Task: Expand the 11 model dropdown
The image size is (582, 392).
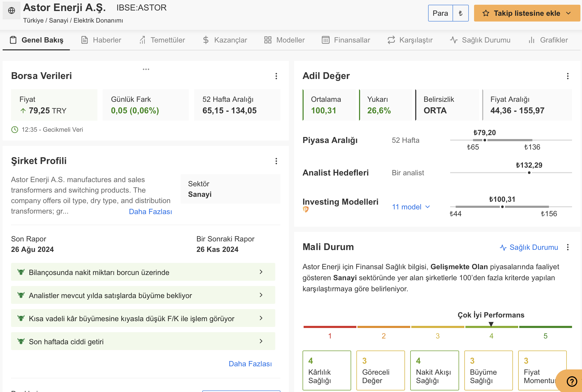Action: [411, 207]
